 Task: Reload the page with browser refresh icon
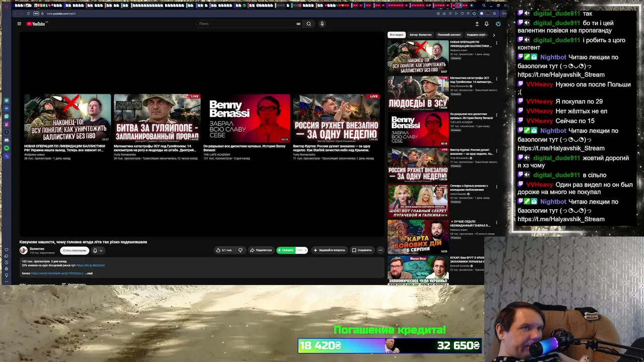tap(28, 14)
